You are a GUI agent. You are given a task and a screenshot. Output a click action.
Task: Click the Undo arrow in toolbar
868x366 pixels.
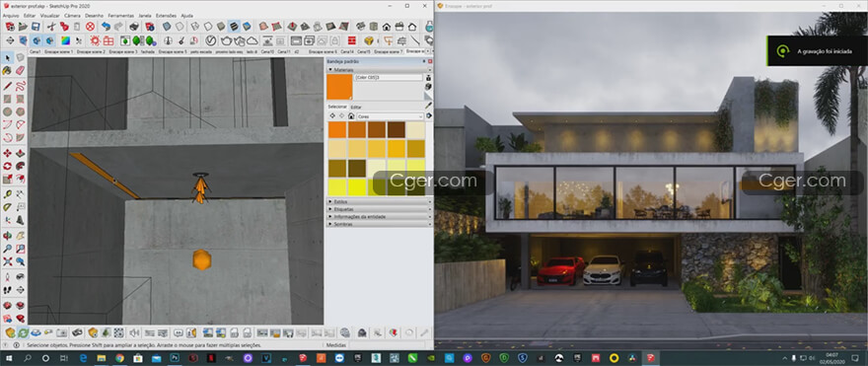tap(106, 27)
